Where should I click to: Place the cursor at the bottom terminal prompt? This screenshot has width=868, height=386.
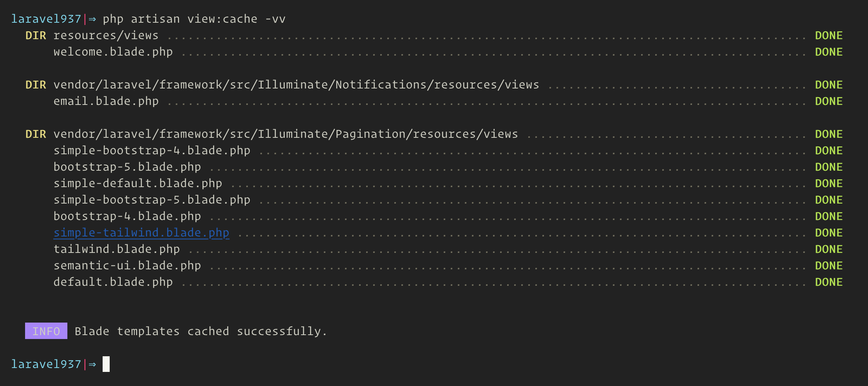pos(106,364)
